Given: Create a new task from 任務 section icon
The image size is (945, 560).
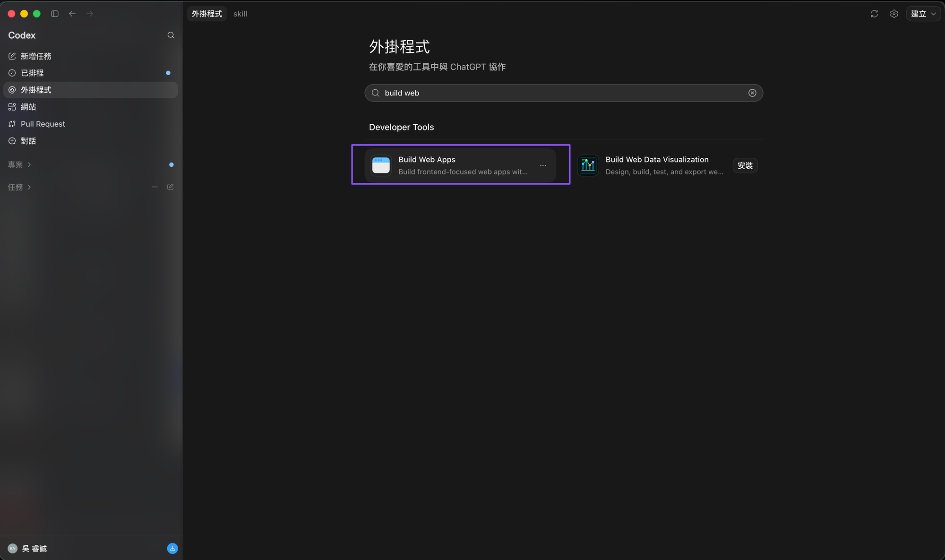Looking at the screenshot, I should tap(171, 187).
